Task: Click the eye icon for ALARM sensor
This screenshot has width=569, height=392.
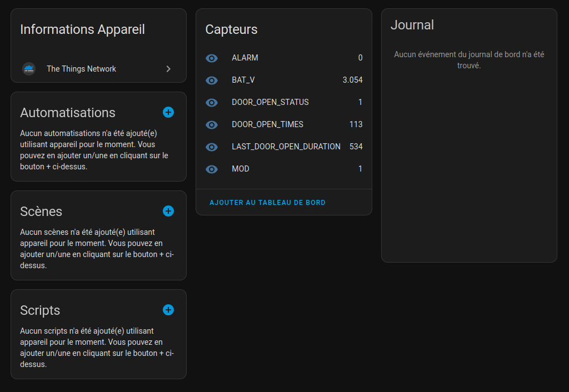Action: point(212,58)
